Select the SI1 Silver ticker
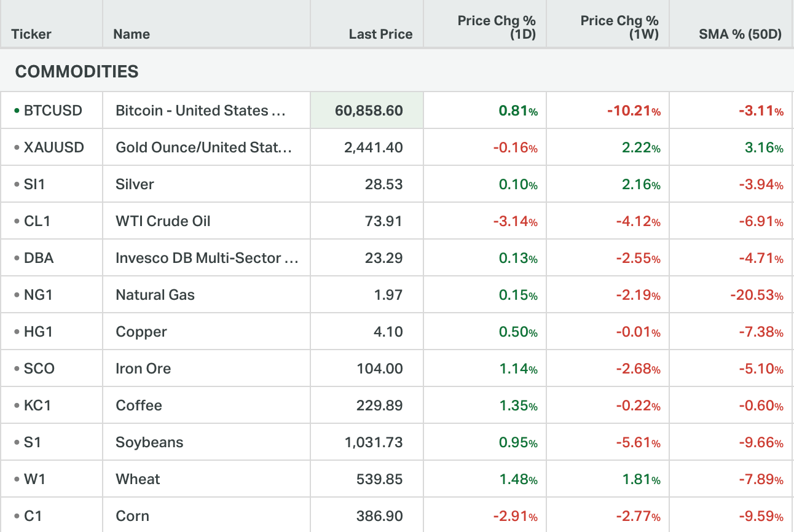Viewport: 794px width, 532px height. click(34, 184)
